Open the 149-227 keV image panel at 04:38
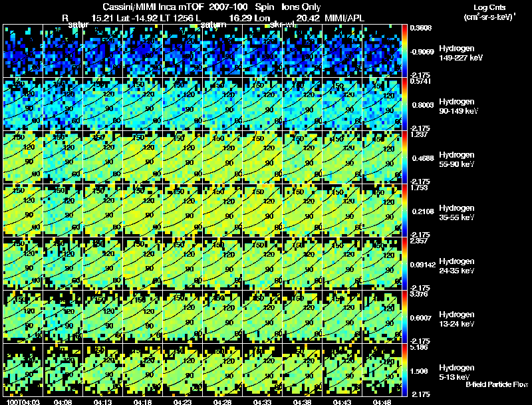Viewport: 532px width, 405px height. (x=302, y=51)
